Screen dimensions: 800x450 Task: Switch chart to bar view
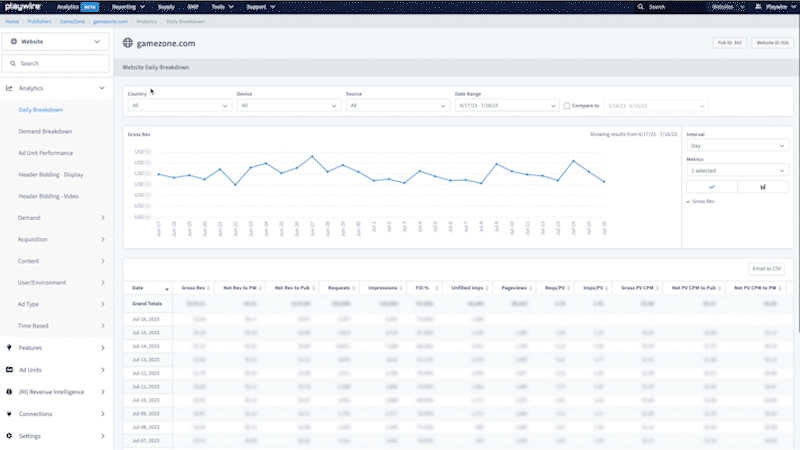(x=763, y=187)
